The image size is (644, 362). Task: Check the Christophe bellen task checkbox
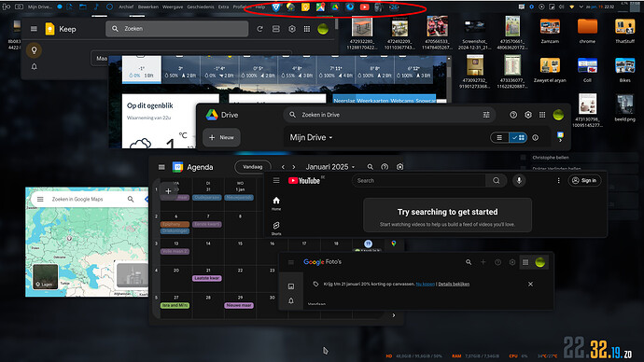tap(524, 157)
